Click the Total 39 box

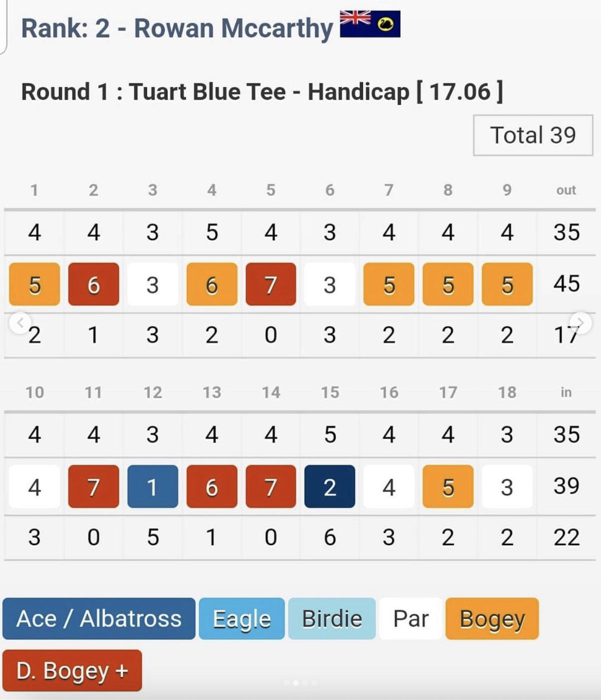tap(533, 135)
